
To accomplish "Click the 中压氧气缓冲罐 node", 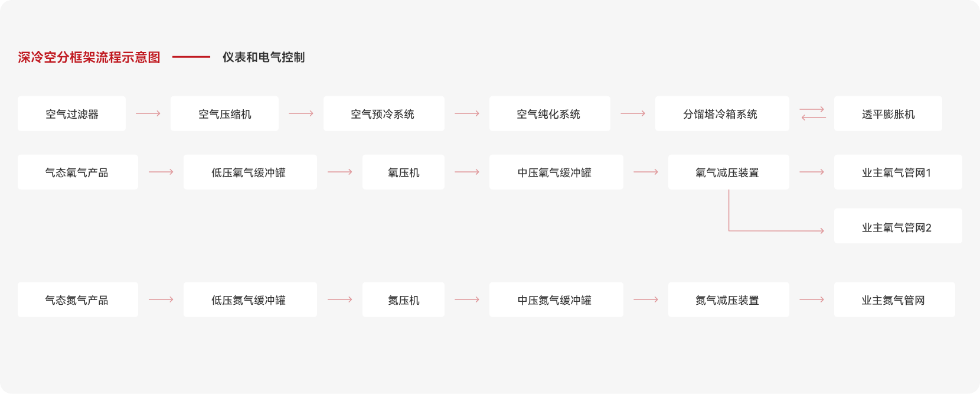I will (x=556, y=172).
